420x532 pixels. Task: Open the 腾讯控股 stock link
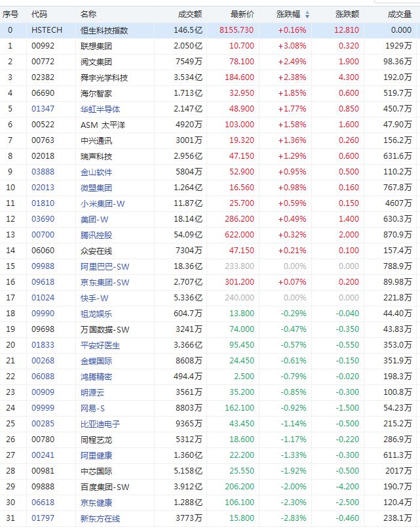point(96,234)
